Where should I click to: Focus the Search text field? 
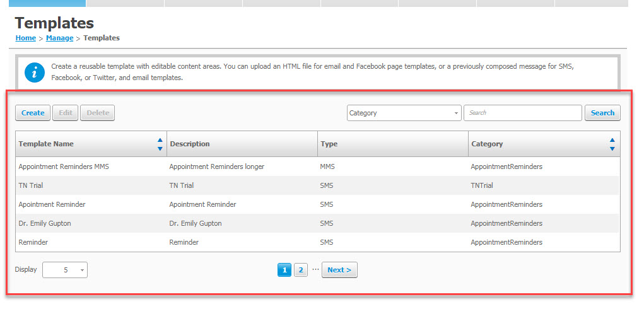click(523, 113)
